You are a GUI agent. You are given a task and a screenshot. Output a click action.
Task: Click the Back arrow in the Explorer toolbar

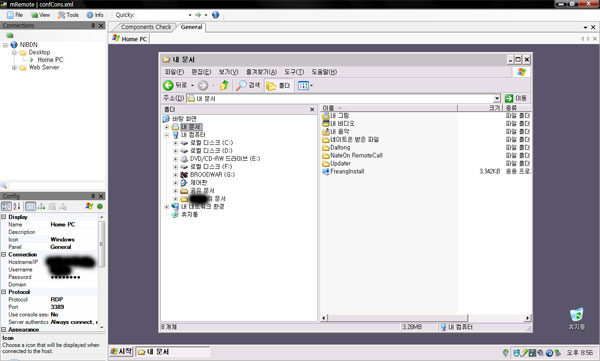click(168, 85)
